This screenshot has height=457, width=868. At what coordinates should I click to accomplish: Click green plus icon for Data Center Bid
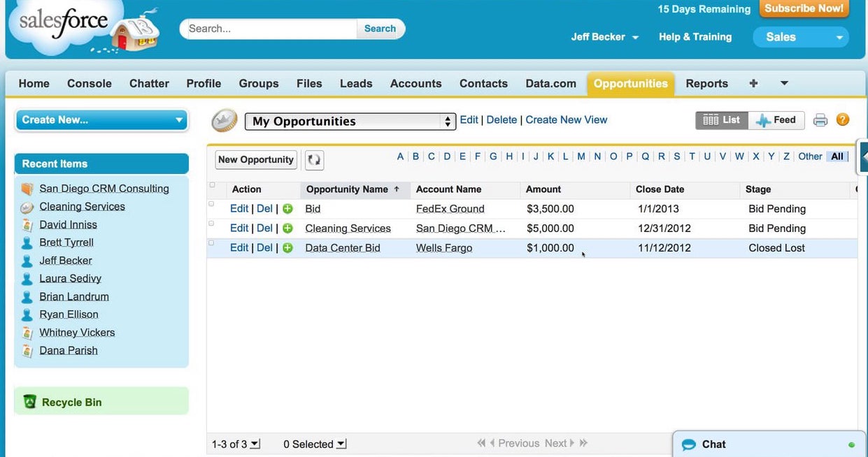(287, 248)
